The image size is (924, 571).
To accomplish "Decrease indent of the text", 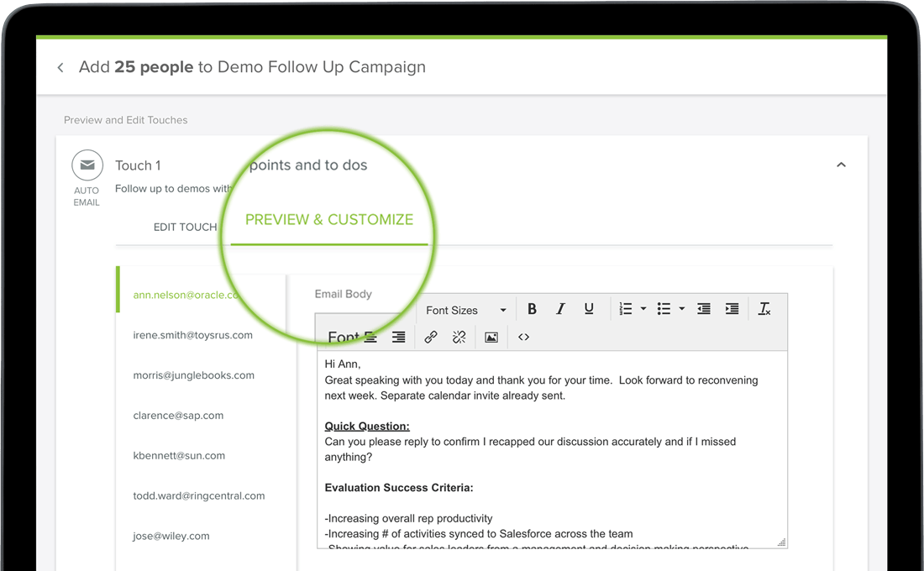I will (704, 309).
